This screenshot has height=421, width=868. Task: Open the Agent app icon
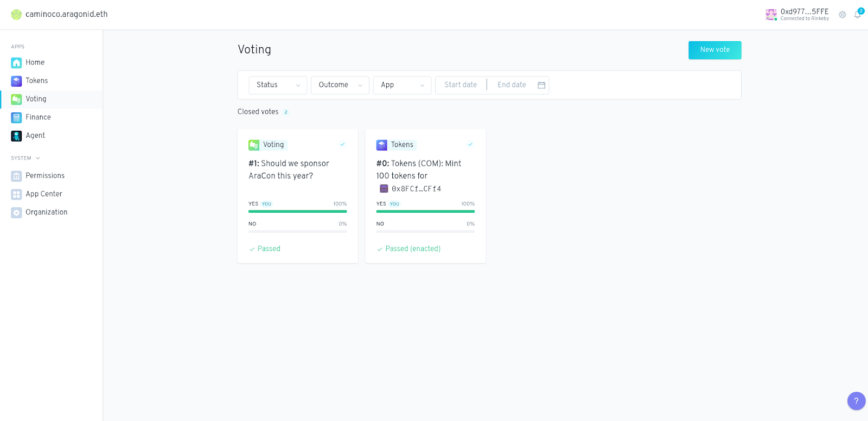tap(16, 136)
